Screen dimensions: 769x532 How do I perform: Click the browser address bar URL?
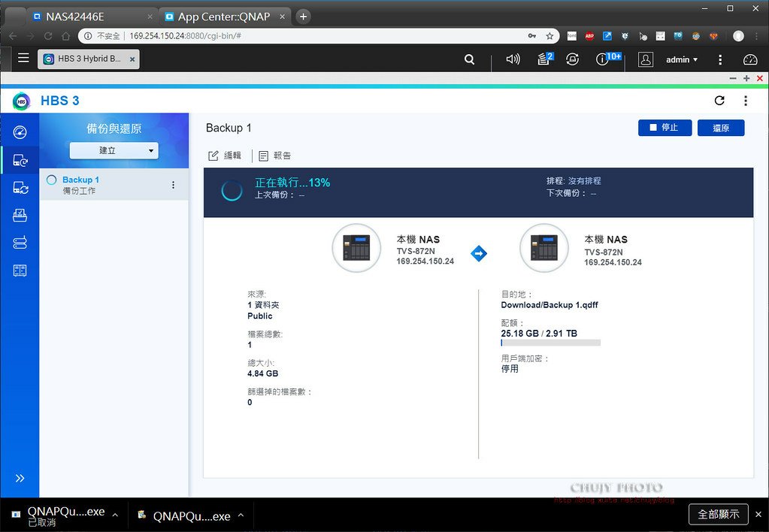pos(185,36)
